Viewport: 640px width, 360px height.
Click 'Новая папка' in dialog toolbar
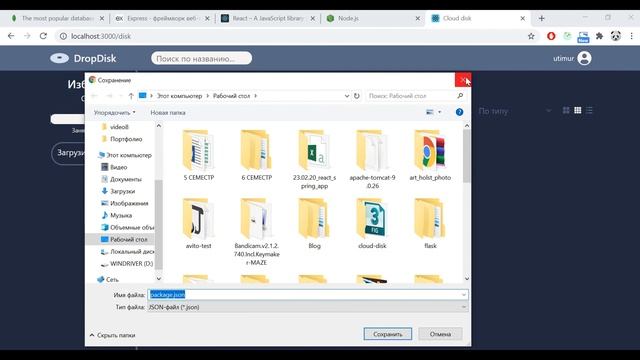(x=168, y=112)
